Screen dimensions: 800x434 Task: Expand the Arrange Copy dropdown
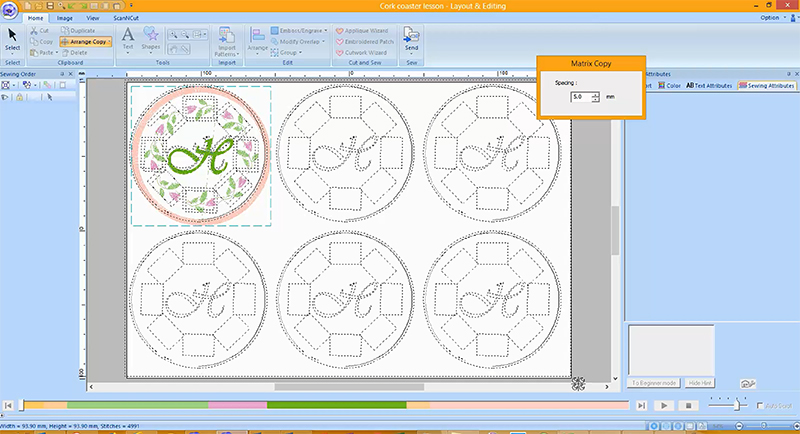109,42
